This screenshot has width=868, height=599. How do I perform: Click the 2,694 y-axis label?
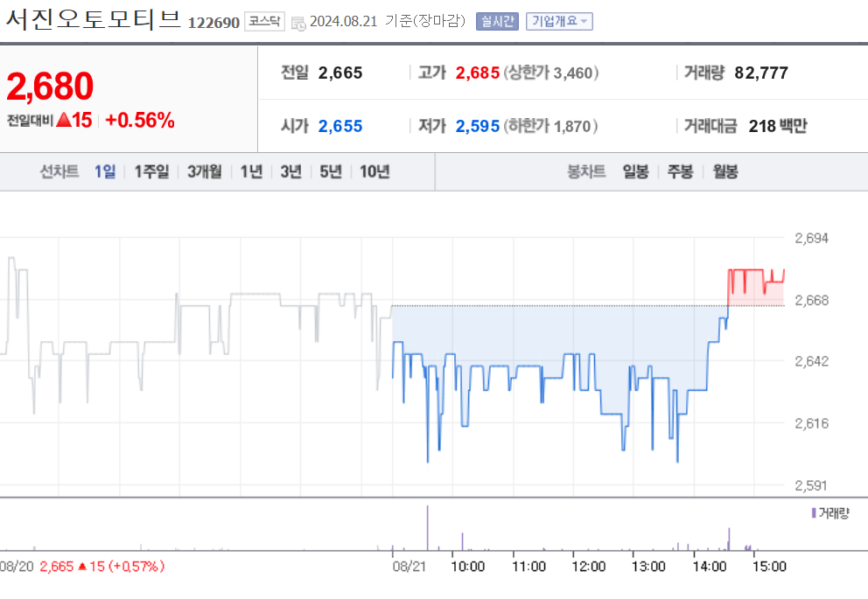(x=811, y=239)
